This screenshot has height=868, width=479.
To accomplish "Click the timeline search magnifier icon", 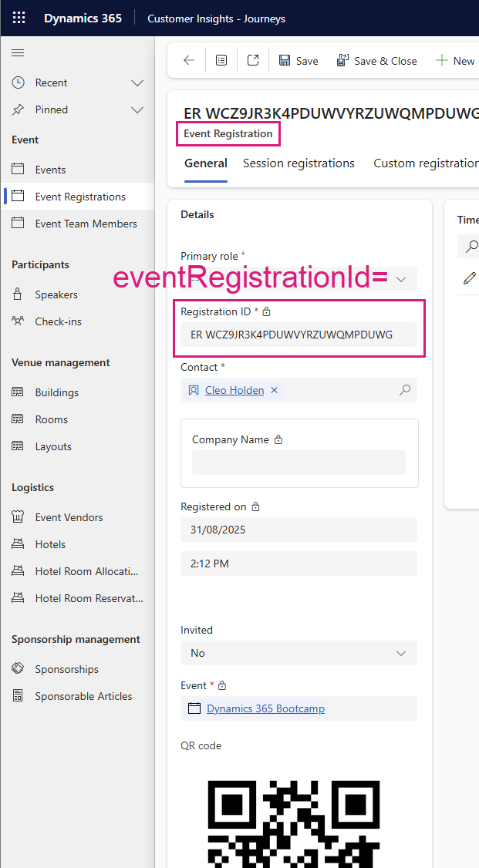I will 472,247.
